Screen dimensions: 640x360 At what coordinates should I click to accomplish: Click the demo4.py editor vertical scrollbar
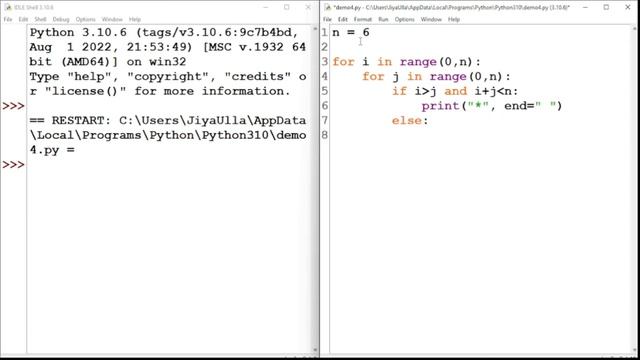click(x=635, y=190)
